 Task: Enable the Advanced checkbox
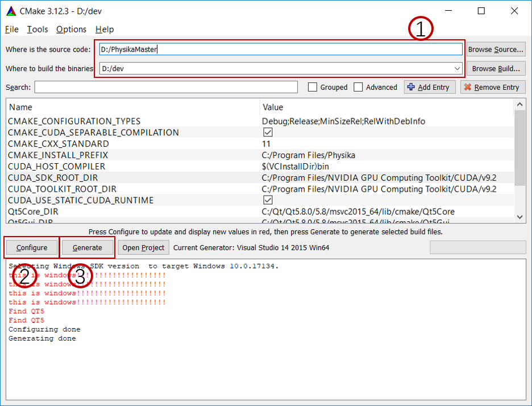[x=358, y=87]
